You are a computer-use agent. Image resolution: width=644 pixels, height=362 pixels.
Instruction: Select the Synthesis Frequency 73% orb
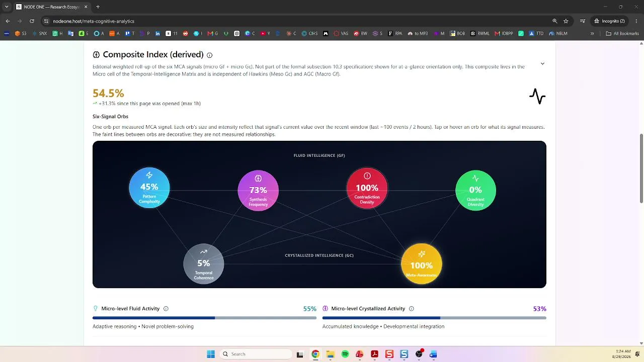(x=258, y=191)
